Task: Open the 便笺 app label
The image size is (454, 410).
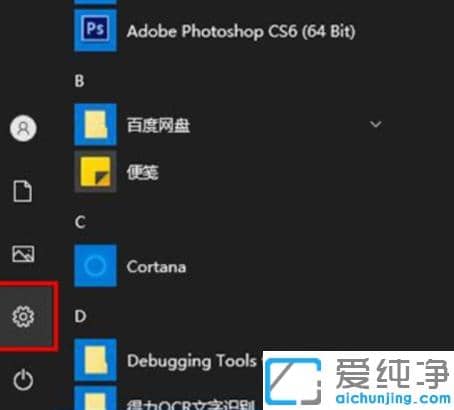Action: pyautogui.click(x=142, y=172)
